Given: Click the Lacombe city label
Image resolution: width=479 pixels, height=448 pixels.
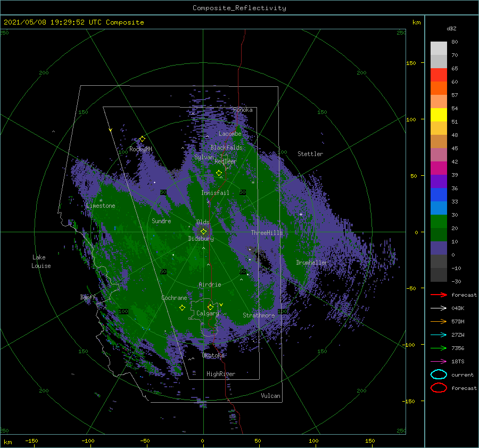Looking at the screenshot, I should tap(230, 134).
